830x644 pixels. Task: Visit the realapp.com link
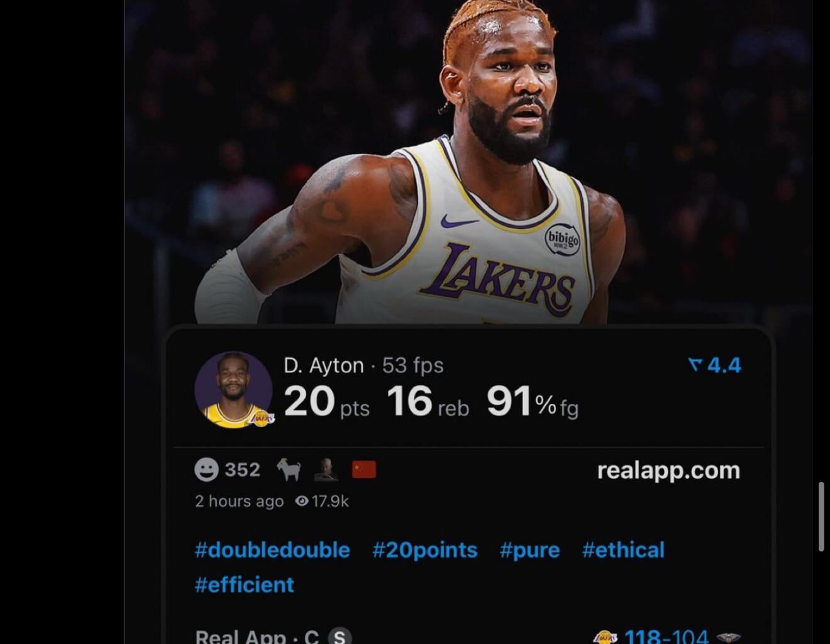point(668,470)
